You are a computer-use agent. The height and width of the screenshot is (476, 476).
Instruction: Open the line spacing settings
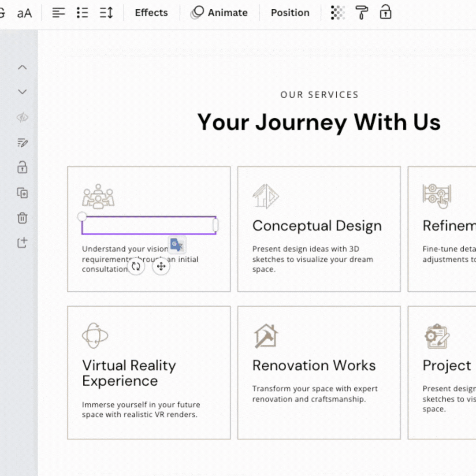click(x=106, y=13)
